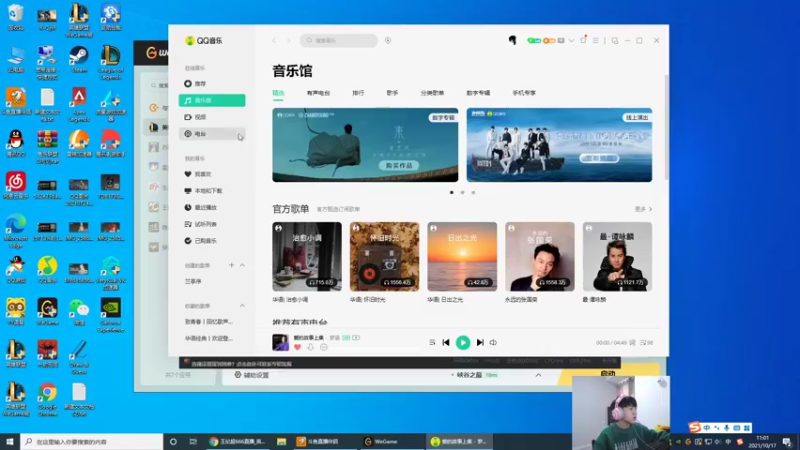Play the current song
Viewport: 800px width, 450px height.
point(463,342)
